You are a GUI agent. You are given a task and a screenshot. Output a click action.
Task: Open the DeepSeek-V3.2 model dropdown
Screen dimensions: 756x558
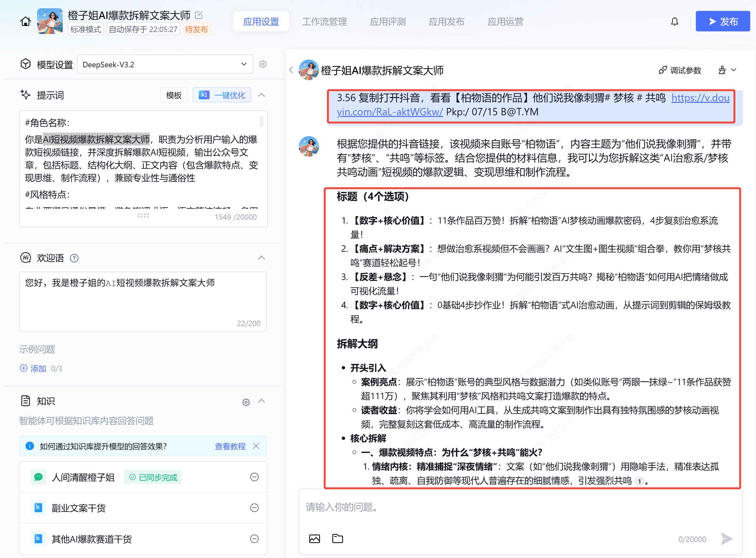165,64
